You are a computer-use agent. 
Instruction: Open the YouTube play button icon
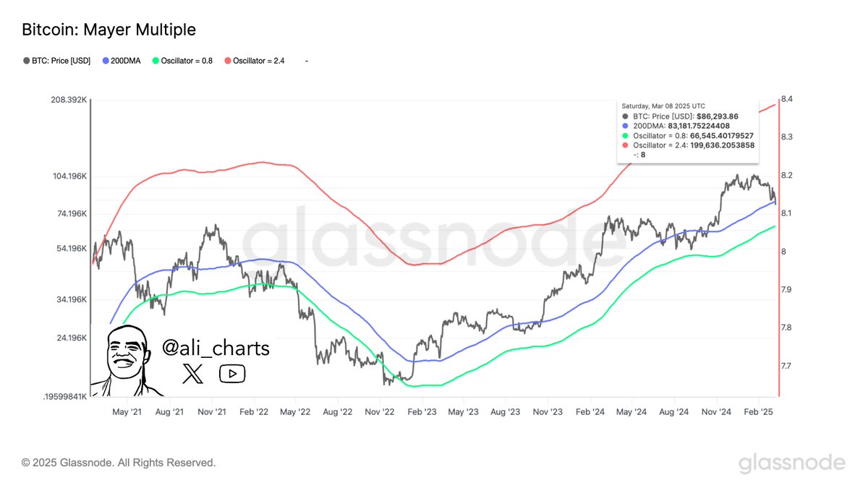(231, 373)
